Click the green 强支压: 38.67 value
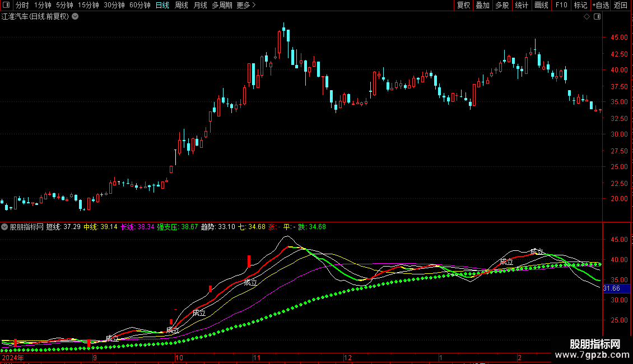This screenshot has width=633, height=364. (177, 227)
